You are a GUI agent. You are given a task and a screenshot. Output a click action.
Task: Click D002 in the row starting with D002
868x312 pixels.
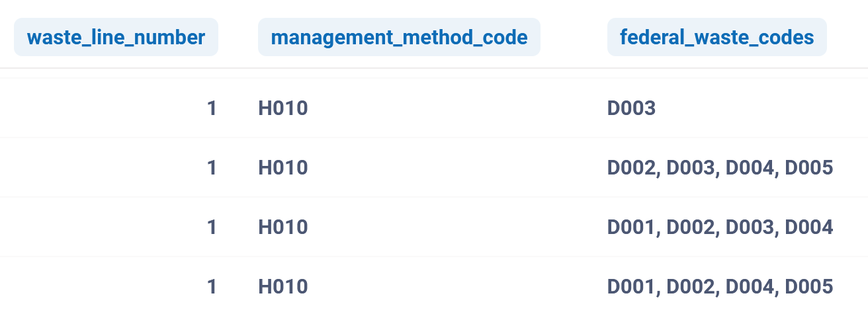coord(631,168)
